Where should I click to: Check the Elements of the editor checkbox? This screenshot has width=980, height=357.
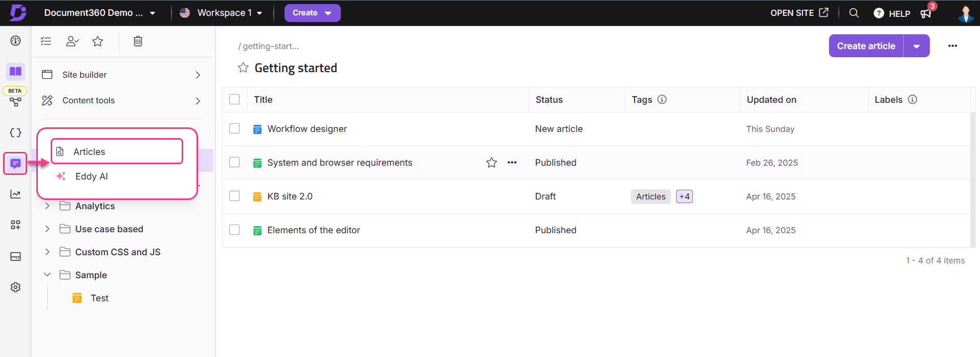234,230
